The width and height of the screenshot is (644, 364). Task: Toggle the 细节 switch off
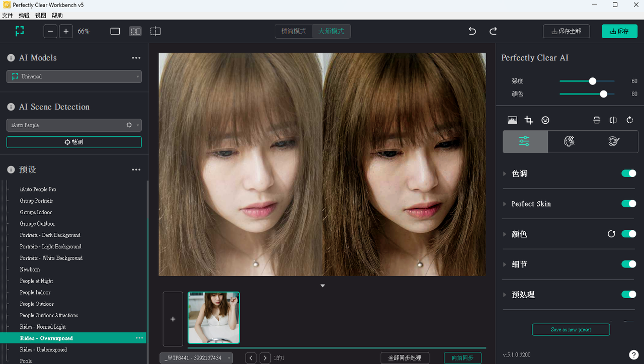click(628, 264)
